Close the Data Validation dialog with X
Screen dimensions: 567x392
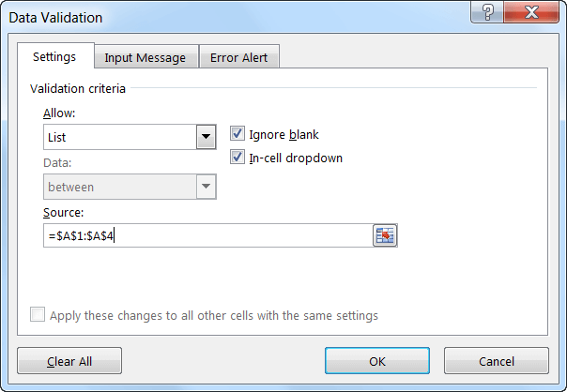(x=531, y=12)
